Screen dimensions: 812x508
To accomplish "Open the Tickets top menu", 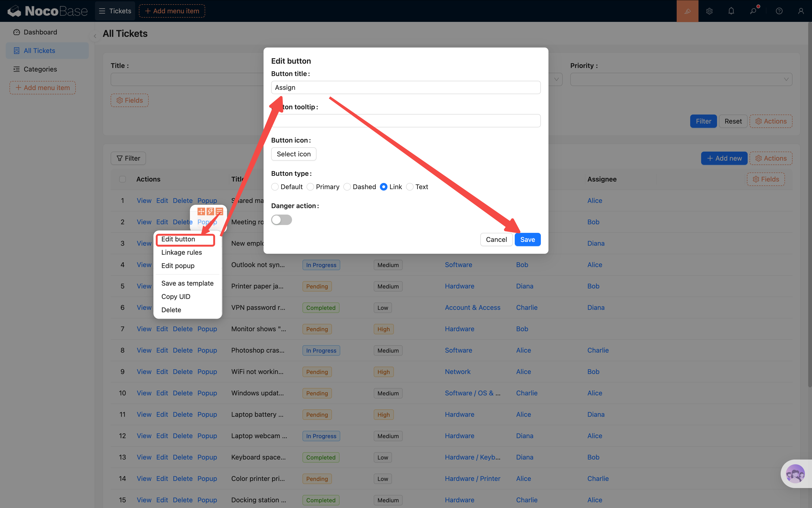I will click(115, 11).
